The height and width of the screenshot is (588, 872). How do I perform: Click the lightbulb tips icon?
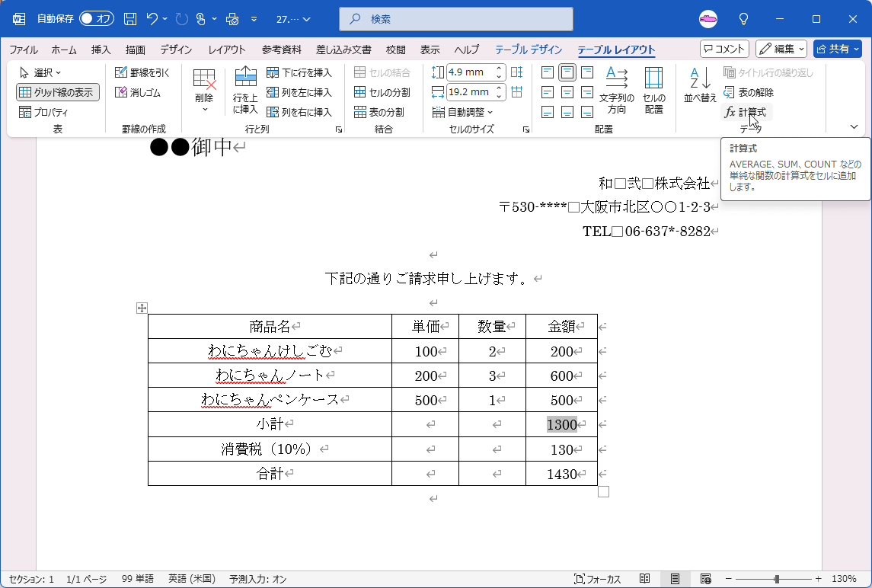coord(743,19)
